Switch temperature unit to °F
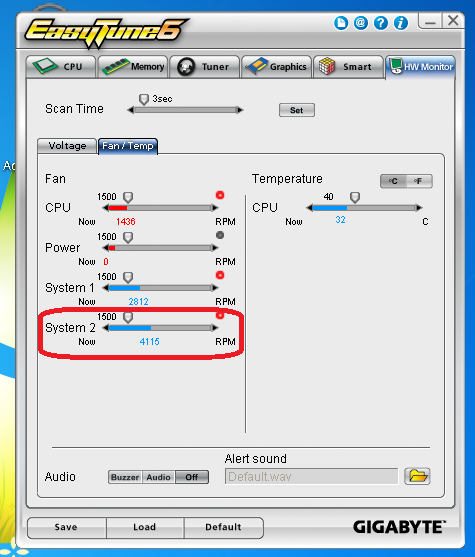 (x=419, y=181)
